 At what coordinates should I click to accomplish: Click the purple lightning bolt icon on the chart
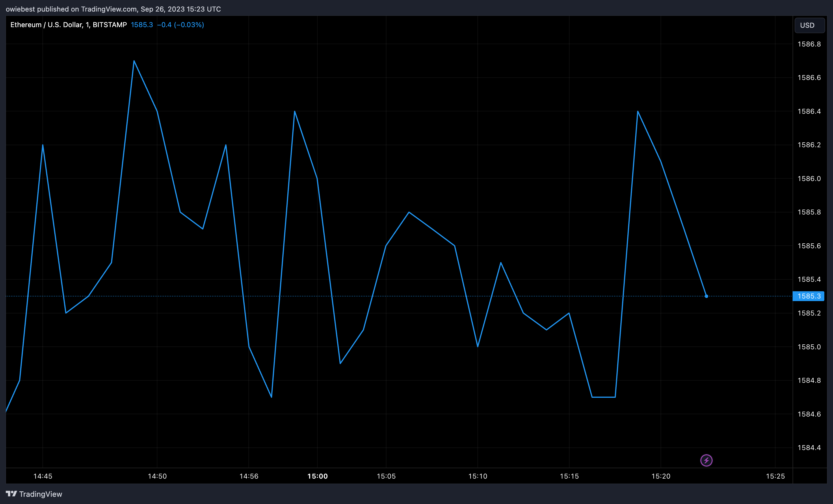pyautogui.click(x=706, y=460)
